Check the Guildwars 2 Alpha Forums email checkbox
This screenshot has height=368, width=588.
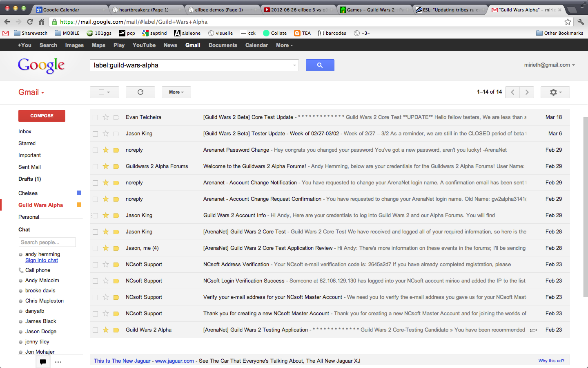[x=95, y=166]
